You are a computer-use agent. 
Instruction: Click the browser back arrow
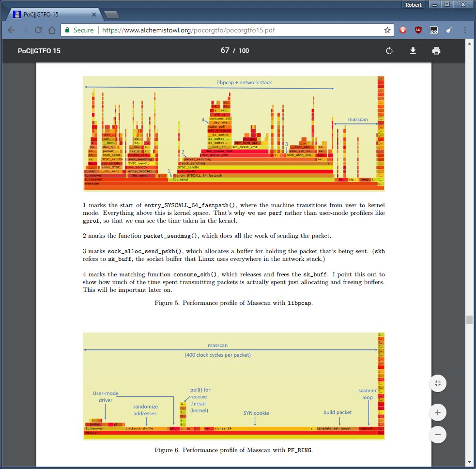pos(11,30)
